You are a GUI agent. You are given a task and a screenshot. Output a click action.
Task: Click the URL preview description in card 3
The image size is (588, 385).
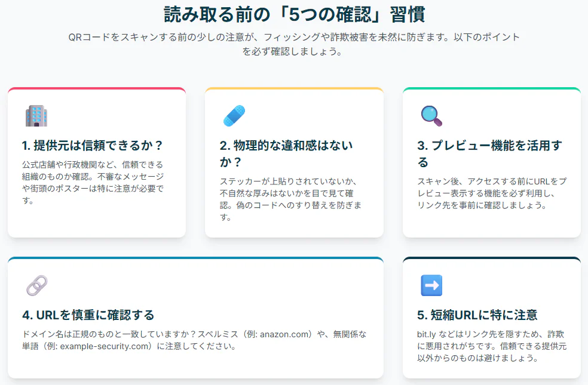click(491, 193)
